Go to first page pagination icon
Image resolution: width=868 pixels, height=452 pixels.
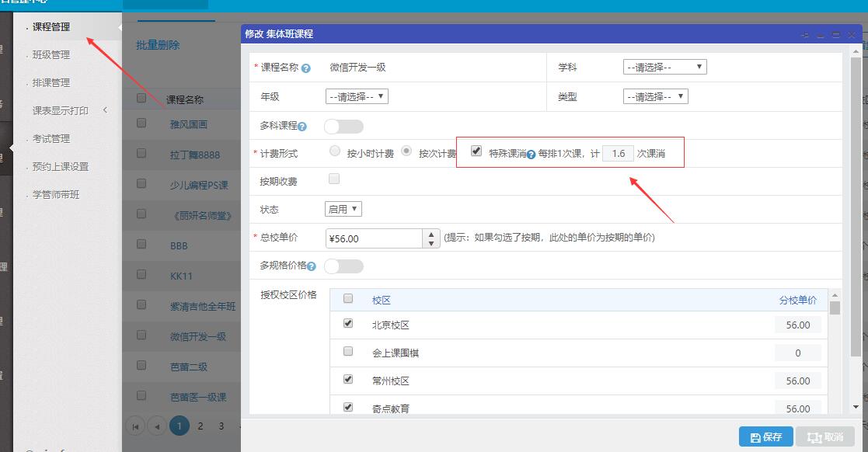tap(136, 426)
